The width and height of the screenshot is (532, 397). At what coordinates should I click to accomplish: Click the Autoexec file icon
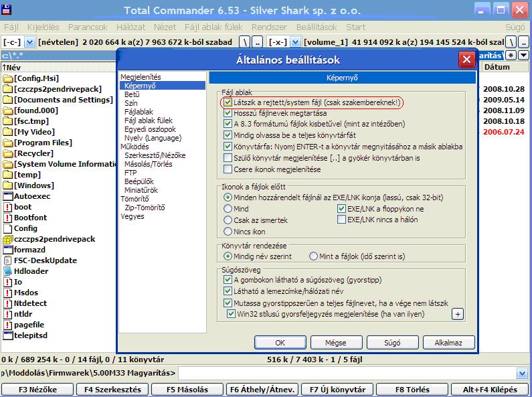8,196
